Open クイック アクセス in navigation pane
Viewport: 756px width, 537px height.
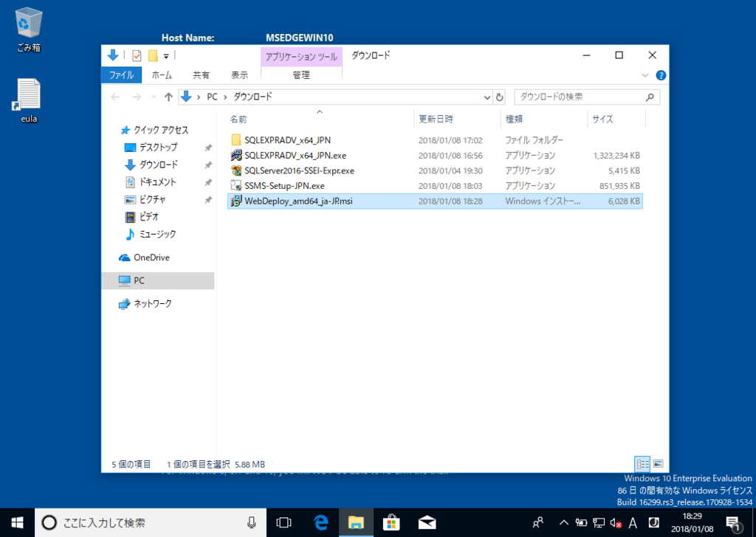pos(161,130)
